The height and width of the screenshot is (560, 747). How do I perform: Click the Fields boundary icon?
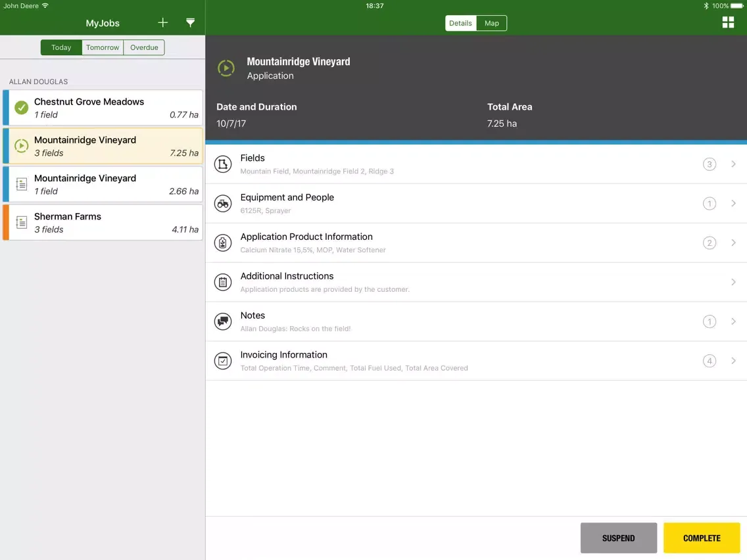tap(222, 164)
